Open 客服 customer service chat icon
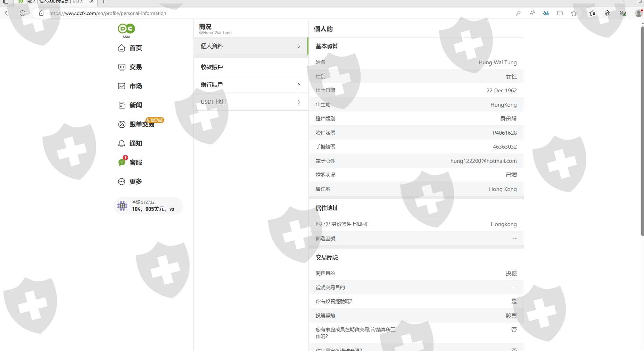This screenshot has height=351, width=644. [122, 162]
